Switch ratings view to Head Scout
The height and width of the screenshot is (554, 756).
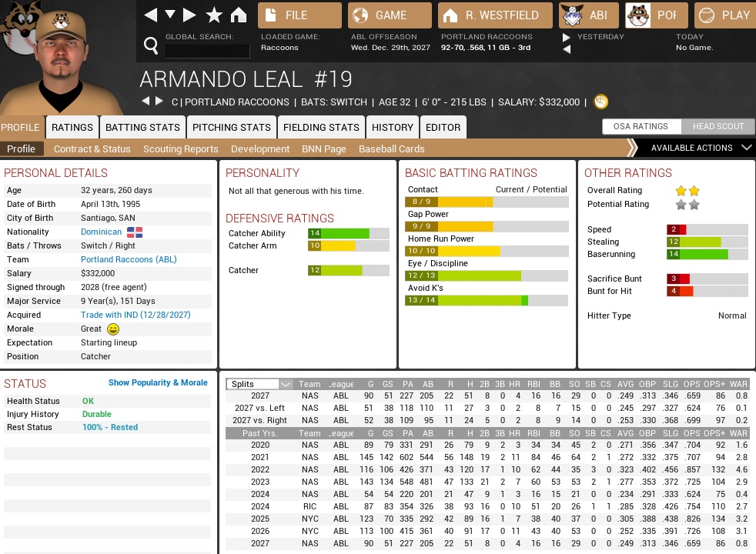pyautogui.click(x=718, y=126)
